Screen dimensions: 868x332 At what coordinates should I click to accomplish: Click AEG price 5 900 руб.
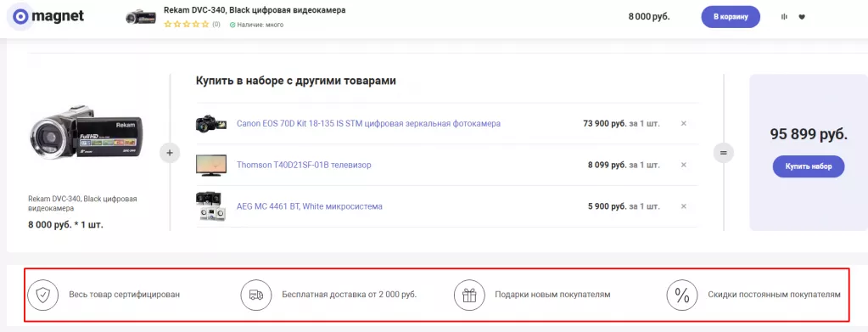607,206
